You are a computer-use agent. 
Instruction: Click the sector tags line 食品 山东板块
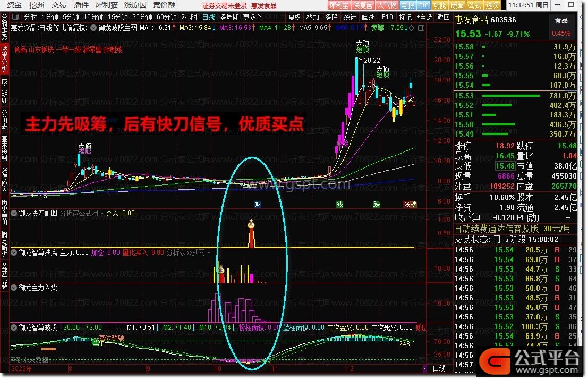[x=68, y=49]
